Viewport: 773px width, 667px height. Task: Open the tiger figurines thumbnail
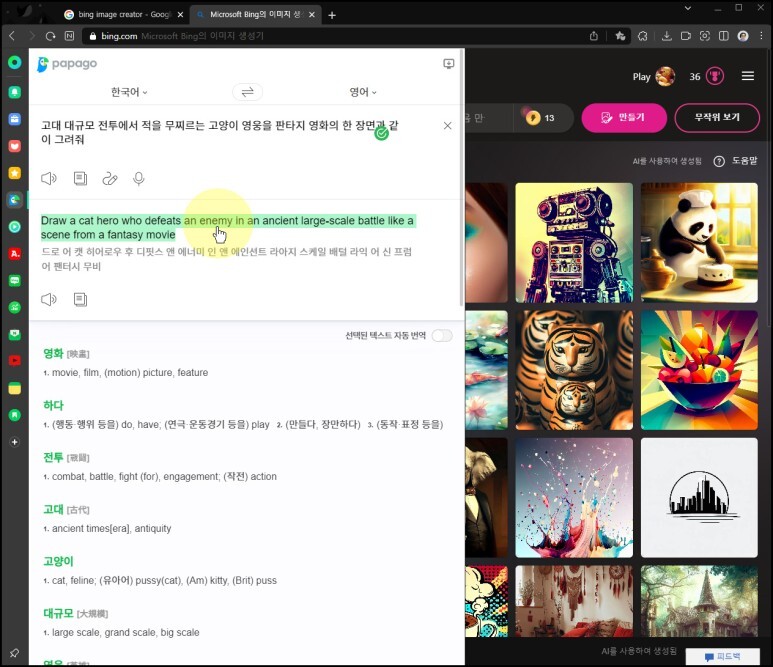coord(574,370)
